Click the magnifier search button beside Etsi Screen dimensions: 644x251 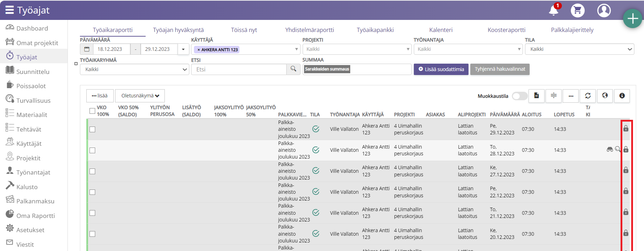[x=293, y=69]
